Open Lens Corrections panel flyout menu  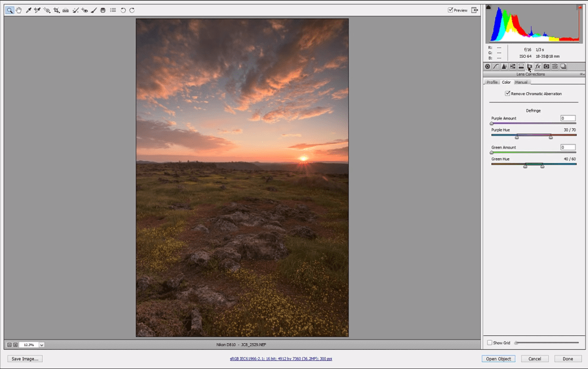[x=582, y=74]
